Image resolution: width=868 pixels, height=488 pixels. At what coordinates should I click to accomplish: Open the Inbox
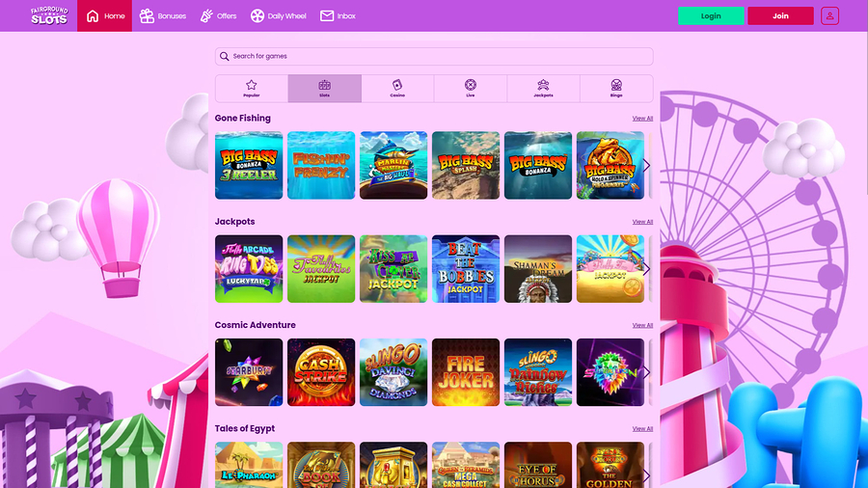click(x=338, y=16)
